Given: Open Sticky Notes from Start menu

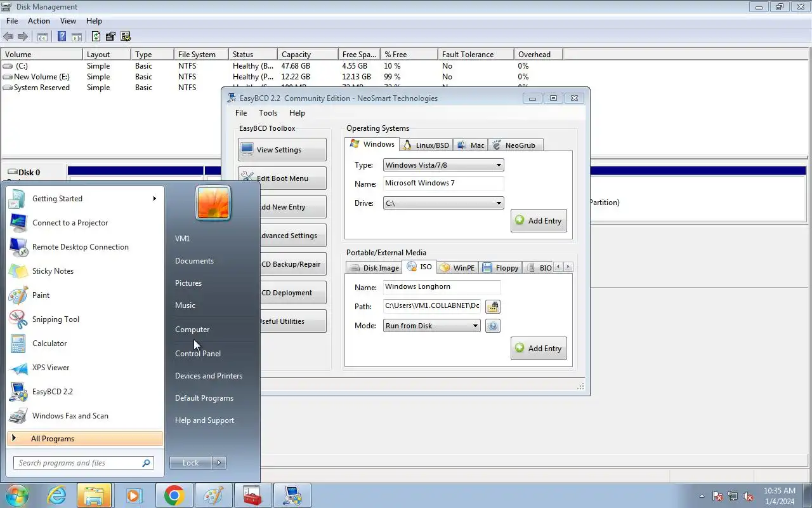Looking at the screenshot, I should click(85, 271).
